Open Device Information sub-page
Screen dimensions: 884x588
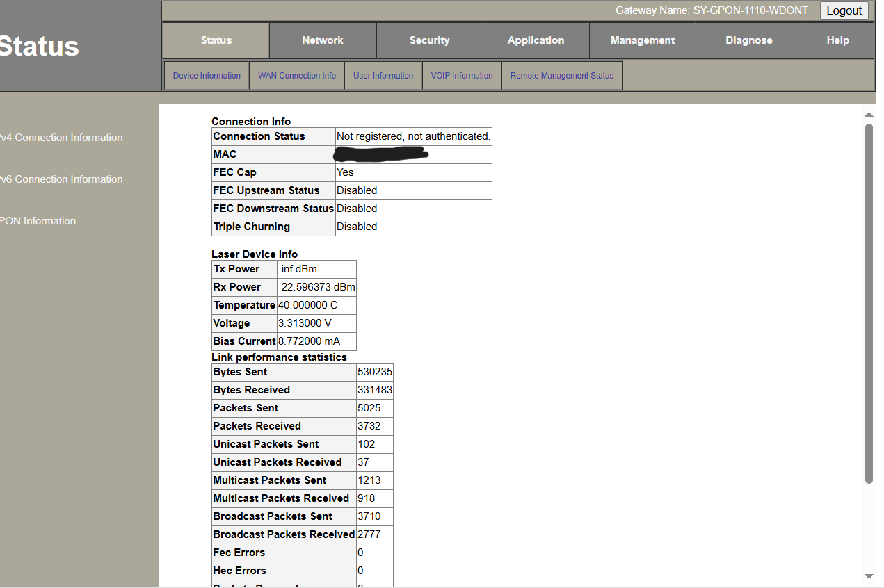(x=207, y=76)
